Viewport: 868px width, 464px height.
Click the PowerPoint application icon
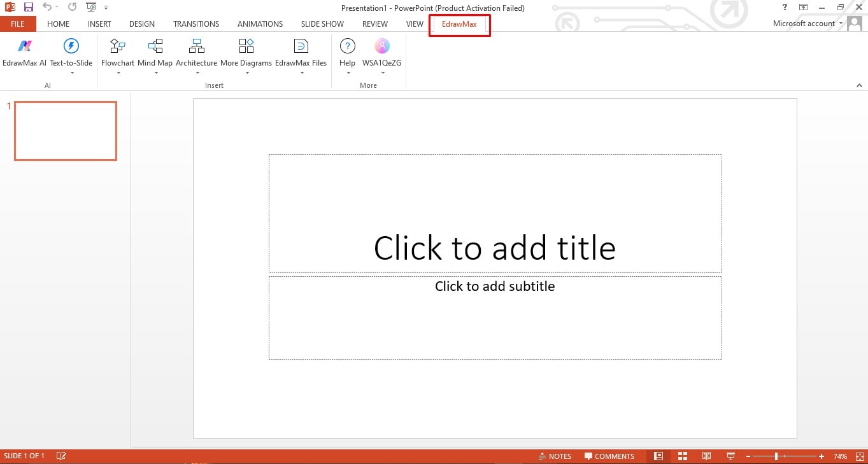tap(10, 8)
